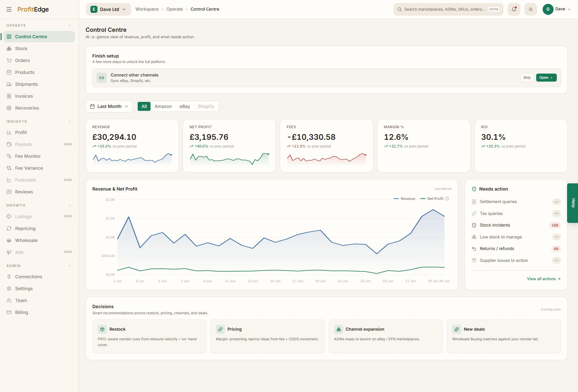578x392 pixels.
Task: Open Returns / refunds with 49 badge
Action: [516, 249]
